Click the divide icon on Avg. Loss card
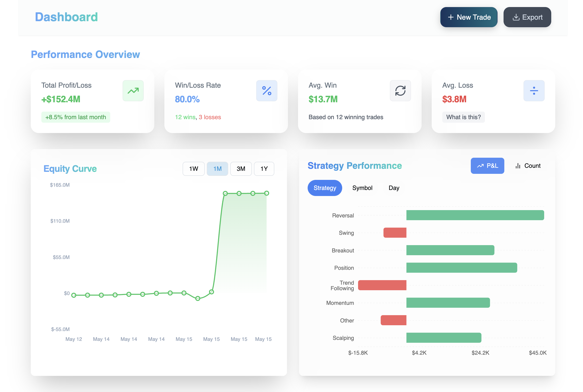Screen dimensions: 583x392 pos(534,91)
